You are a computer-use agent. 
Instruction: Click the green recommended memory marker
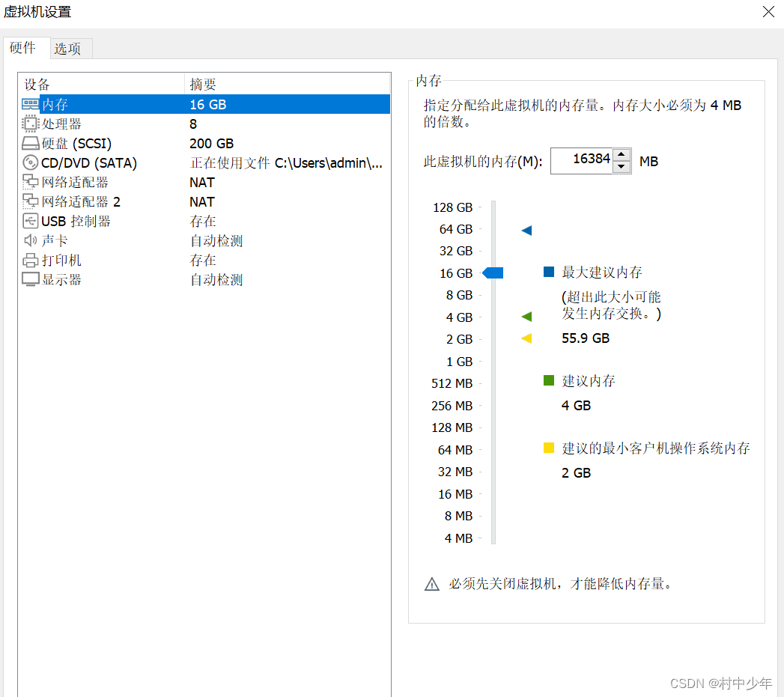526,317
